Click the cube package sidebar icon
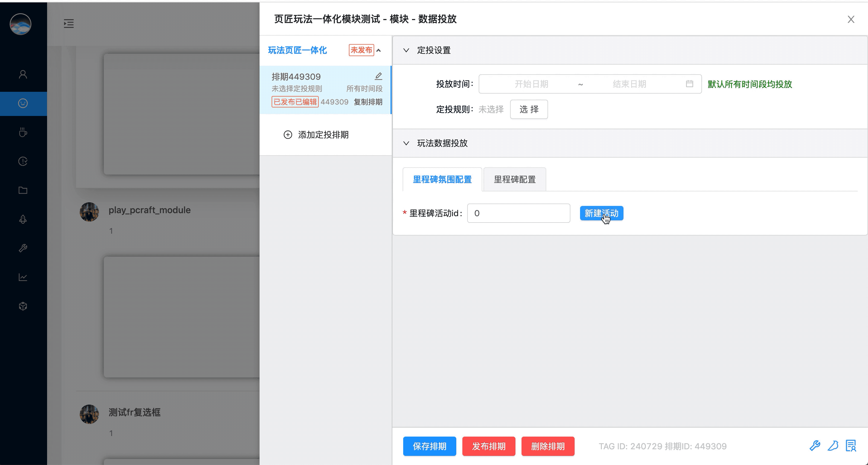868x465 pixels. (23, 306)
